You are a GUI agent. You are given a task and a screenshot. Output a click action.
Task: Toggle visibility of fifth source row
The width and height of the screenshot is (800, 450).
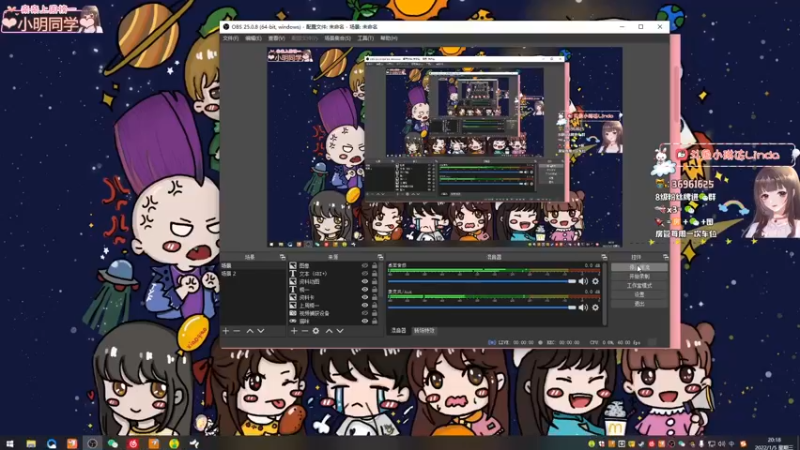(365, 297)
